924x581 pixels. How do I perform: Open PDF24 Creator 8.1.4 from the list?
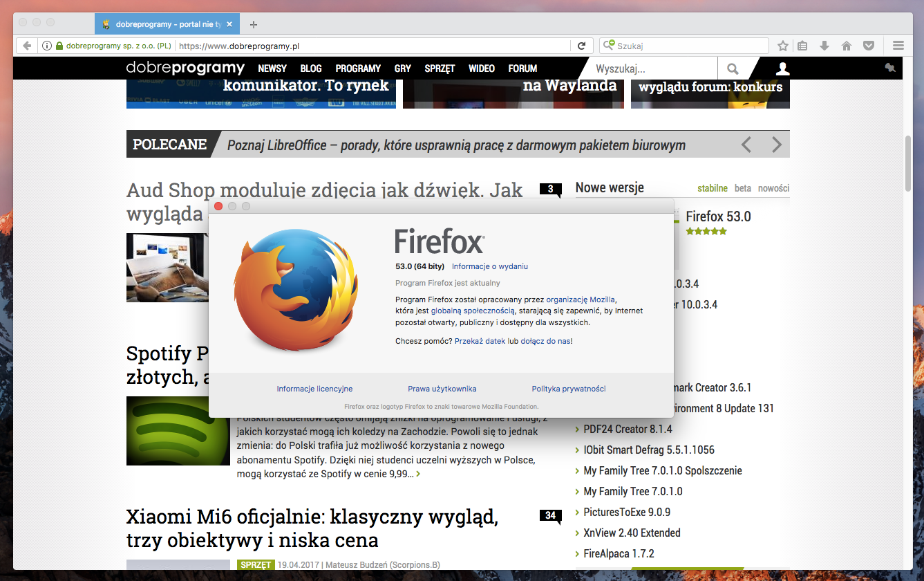[628, 430]
